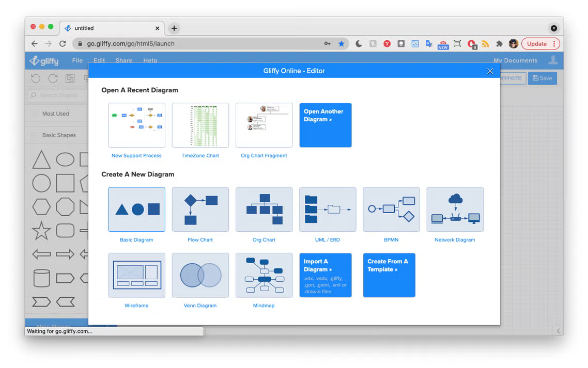Open the New Support Process thumbnail
Image resolution: width=588 pixels, height=368 pixels.
point(136,125)
